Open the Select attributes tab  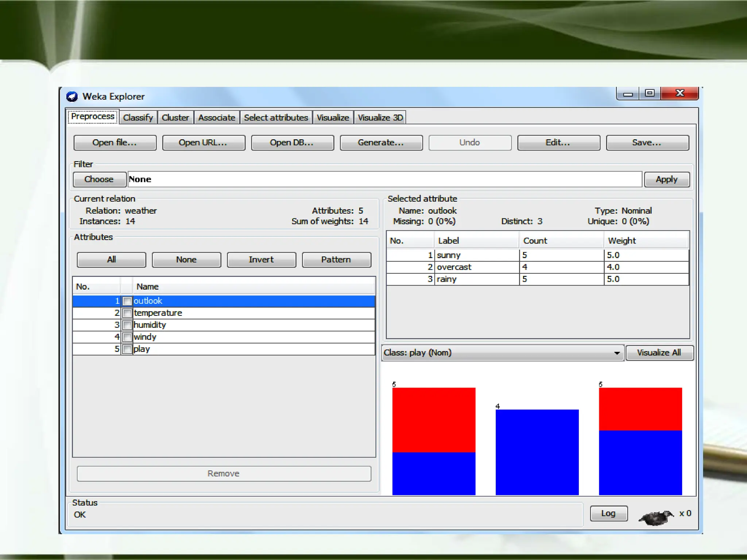[276, 118]
